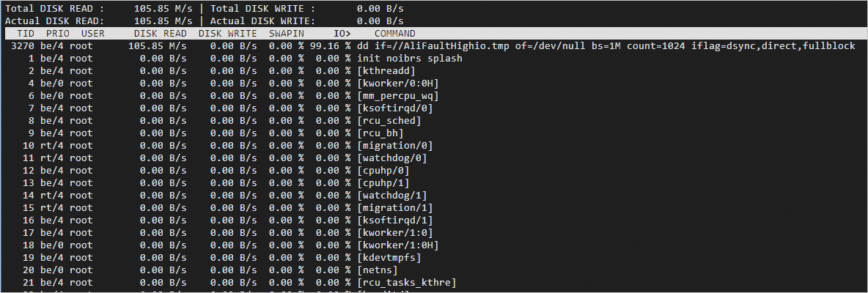This screenshot has width=868, height=293.
Task: Select the [watchdog/0] process entry
Action: (391, 158)
